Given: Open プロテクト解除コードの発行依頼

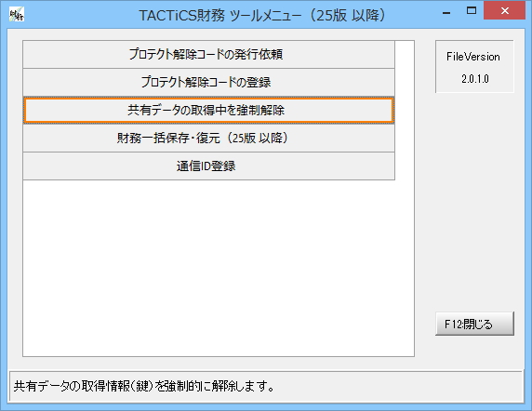Looking at the screenshot, I should pyautogui.click(x=209, y=54).
